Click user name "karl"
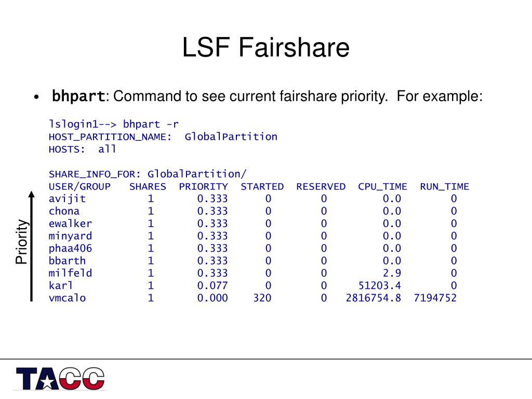Image resolution: width=532 pixels, height=399 pixels. coord(61,285)
